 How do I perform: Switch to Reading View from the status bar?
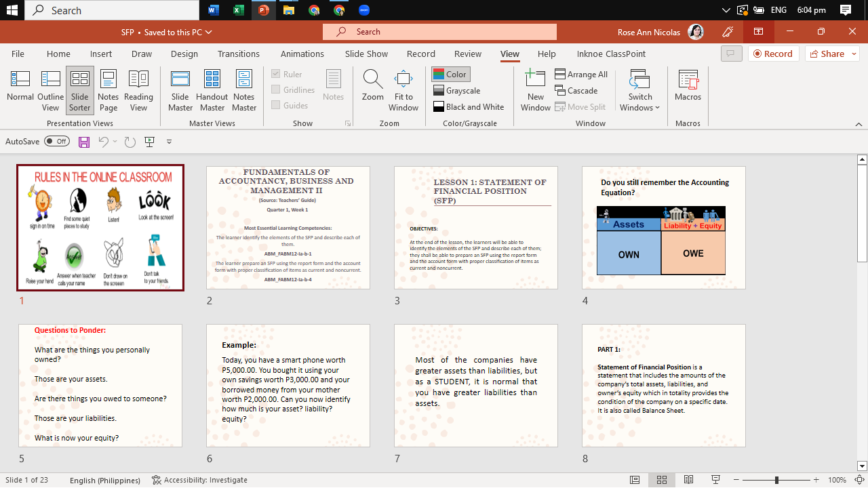pyautogui.click(x=688, y=480)
